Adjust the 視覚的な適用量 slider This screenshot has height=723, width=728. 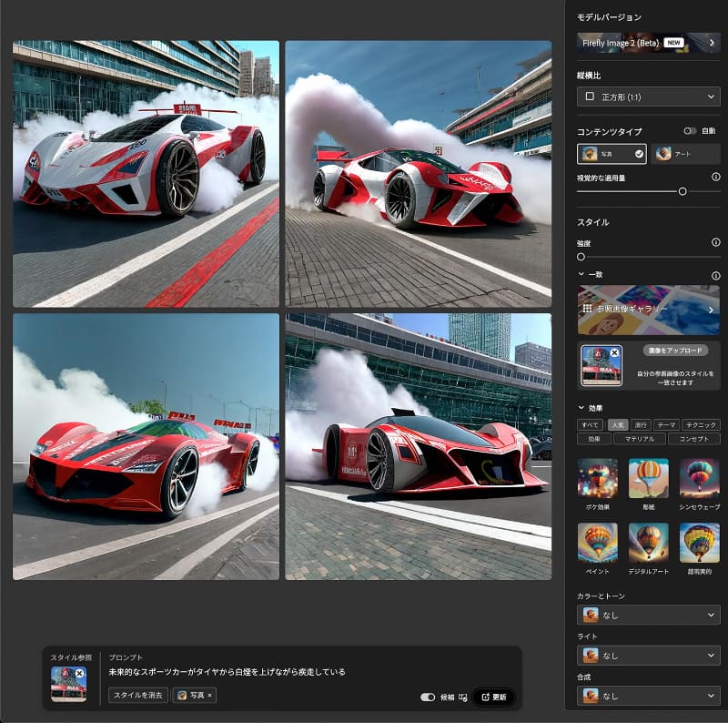[682, 192]
